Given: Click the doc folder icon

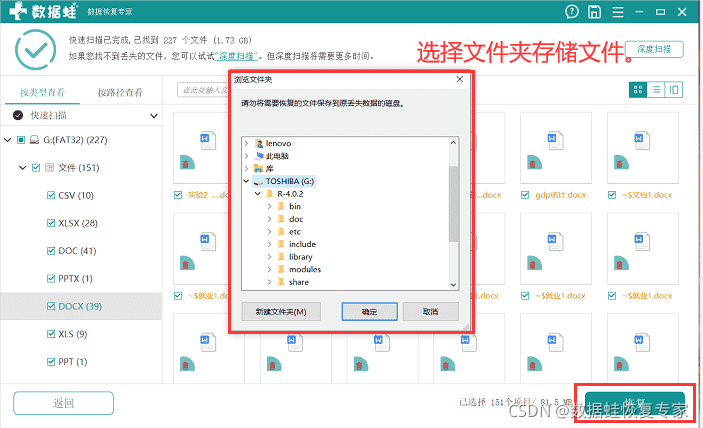Looking at the screenshot, I should 281,219.
